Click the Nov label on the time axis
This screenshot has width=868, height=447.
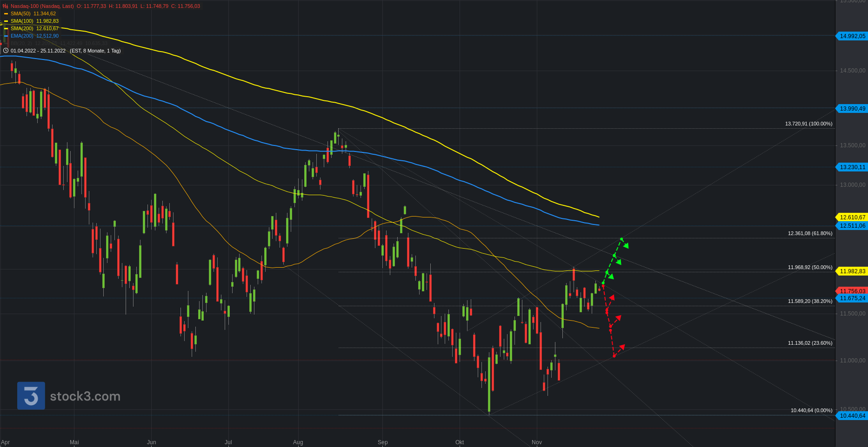[537, 442]
